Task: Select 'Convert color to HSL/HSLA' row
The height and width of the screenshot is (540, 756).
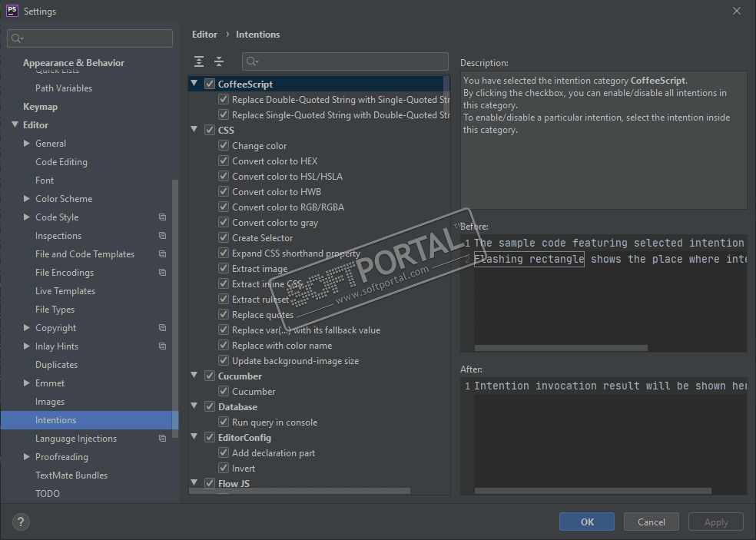Action: pos(287,177)
